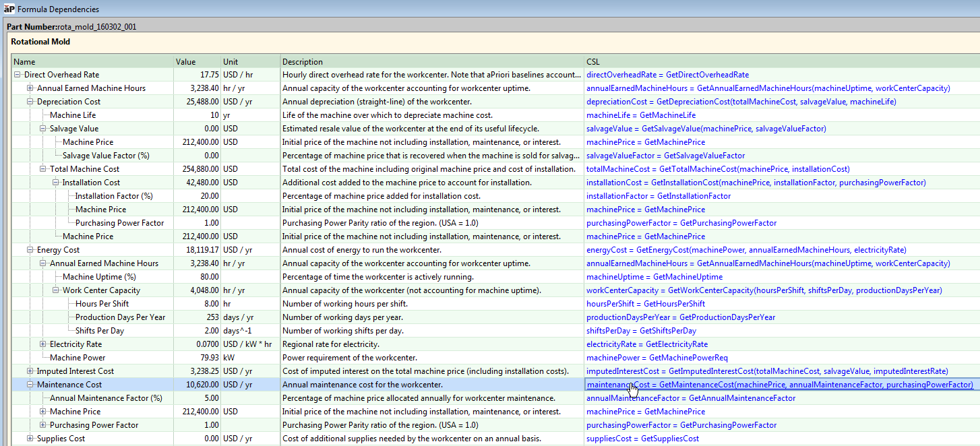Screen dimensions: 980x446
Task: Click the 10,620.00 maintenance cost value
Action: coord(197,385)
